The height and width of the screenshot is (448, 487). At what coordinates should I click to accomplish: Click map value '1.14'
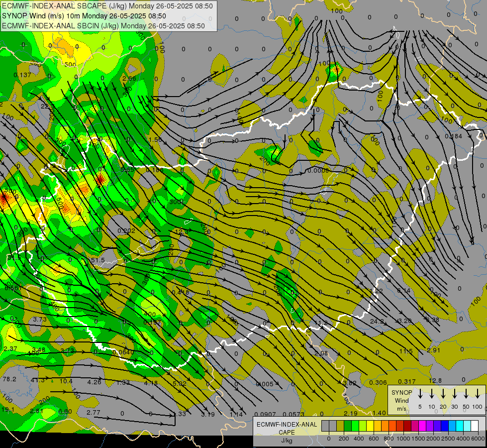236,414
